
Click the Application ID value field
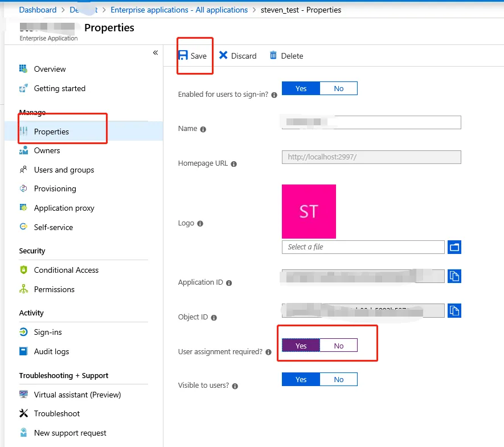[363, 276]
